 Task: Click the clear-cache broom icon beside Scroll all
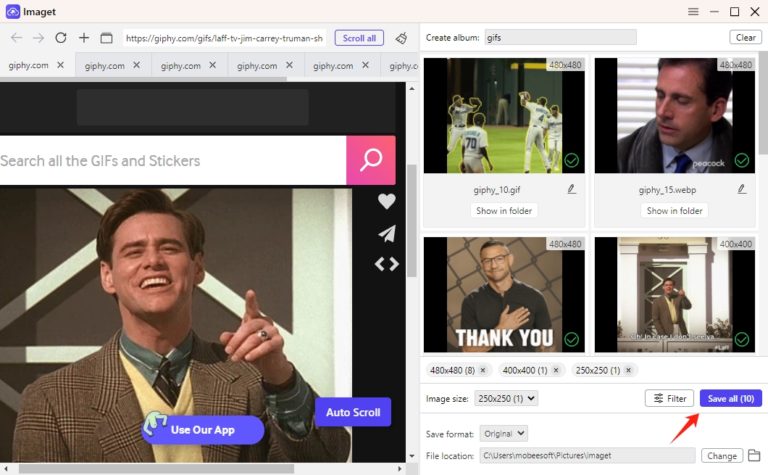point(401,38)
